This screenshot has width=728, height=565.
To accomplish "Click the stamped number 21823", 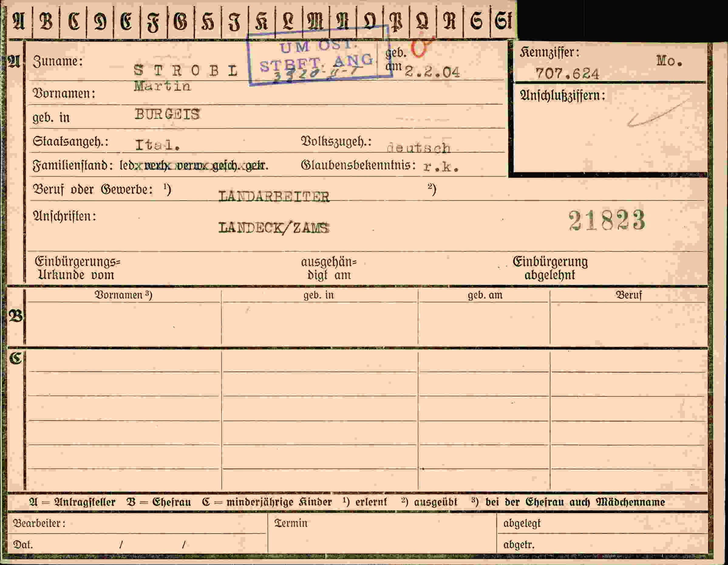I will click(607, 220).
